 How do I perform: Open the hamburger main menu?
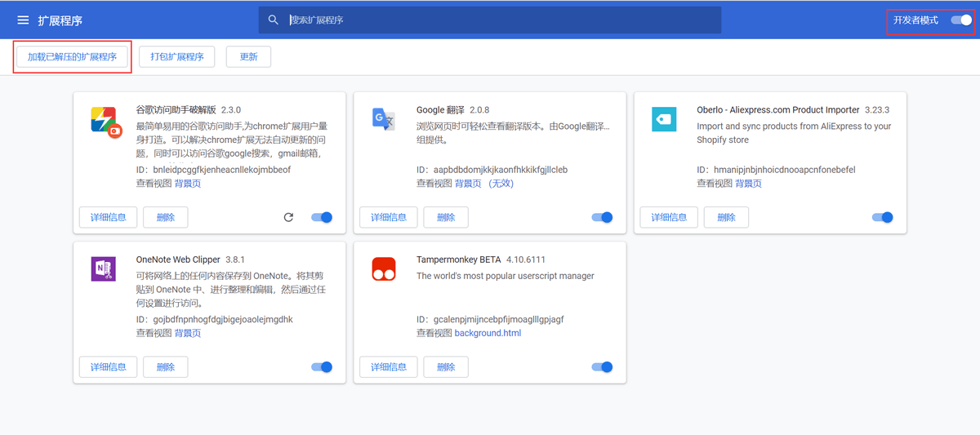coord(23,20)
